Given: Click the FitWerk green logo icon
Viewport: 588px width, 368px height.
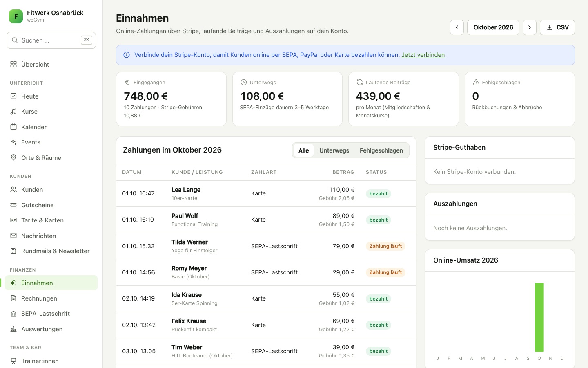Looking at the screenshot, I should click(x=16, y=16).
